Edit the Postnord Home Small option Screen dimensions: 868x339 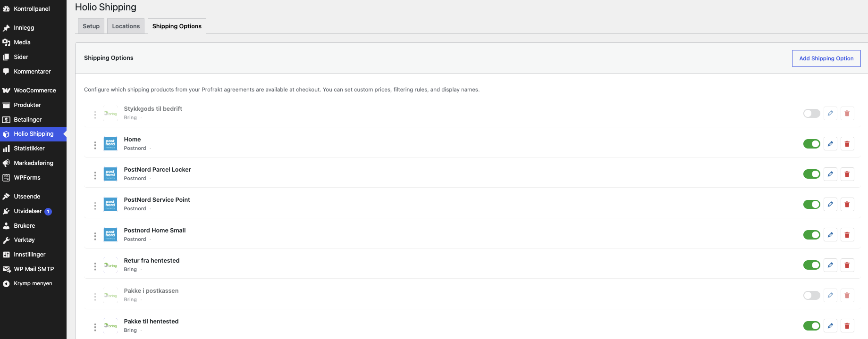[830, 235]
